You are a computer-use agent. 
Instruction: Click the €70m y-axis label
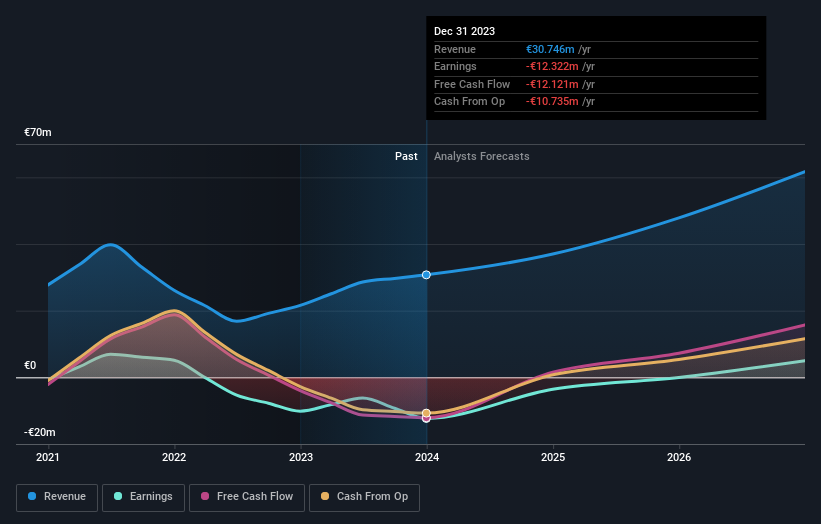(x=38, y=132)
